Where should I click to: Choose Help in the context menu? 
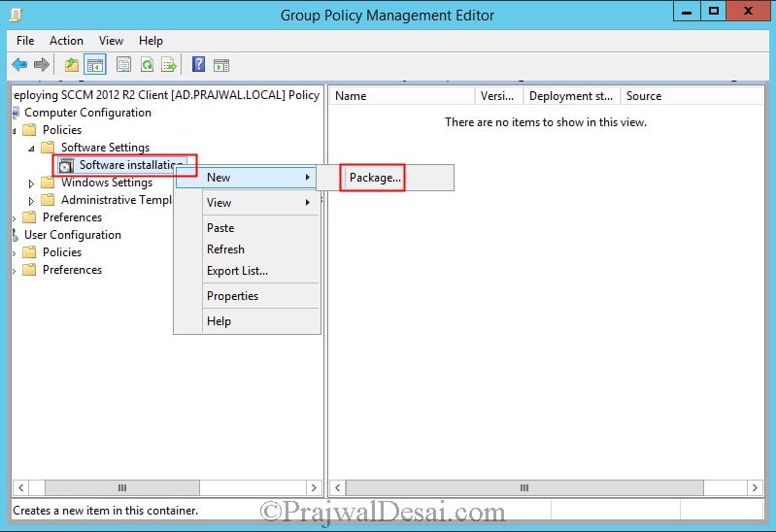click(247, 321)
